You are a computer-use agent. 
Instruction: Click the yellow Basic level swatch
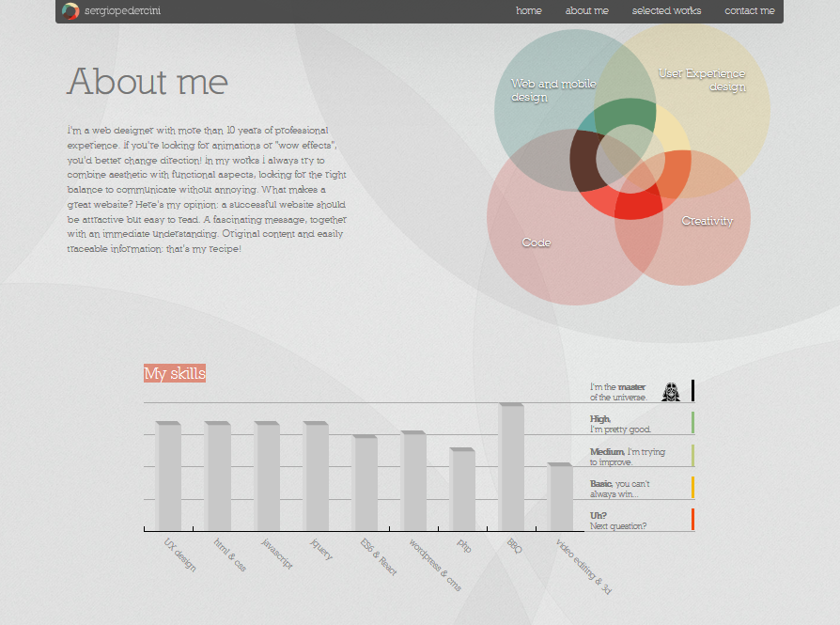point(692,487)
